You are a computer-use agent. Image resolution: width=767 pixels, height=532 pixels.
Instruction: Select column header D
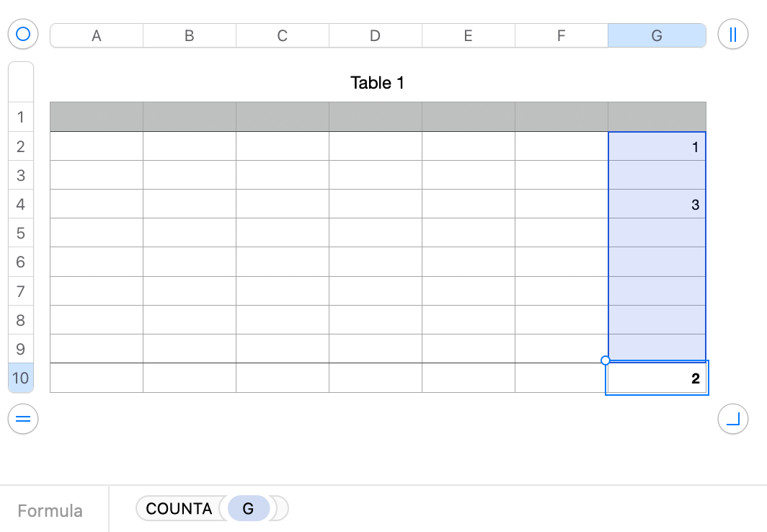(375, 34)
